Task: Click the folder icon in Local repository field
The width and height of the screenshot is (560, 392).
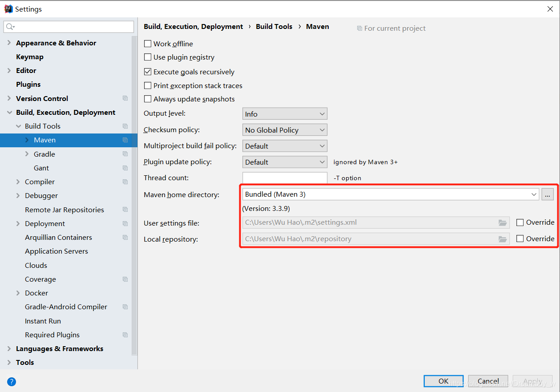Action: (x=503, y=239)
